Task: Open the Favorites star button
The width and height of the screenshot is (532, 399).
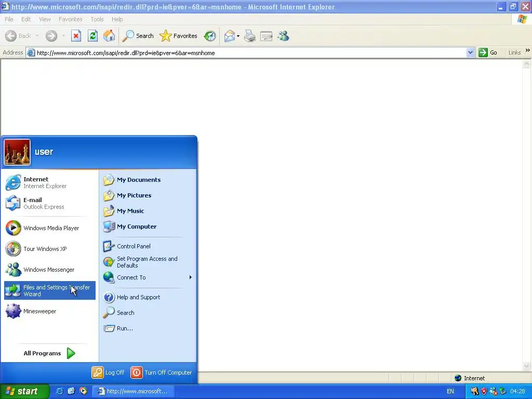Action: [179, 36]
